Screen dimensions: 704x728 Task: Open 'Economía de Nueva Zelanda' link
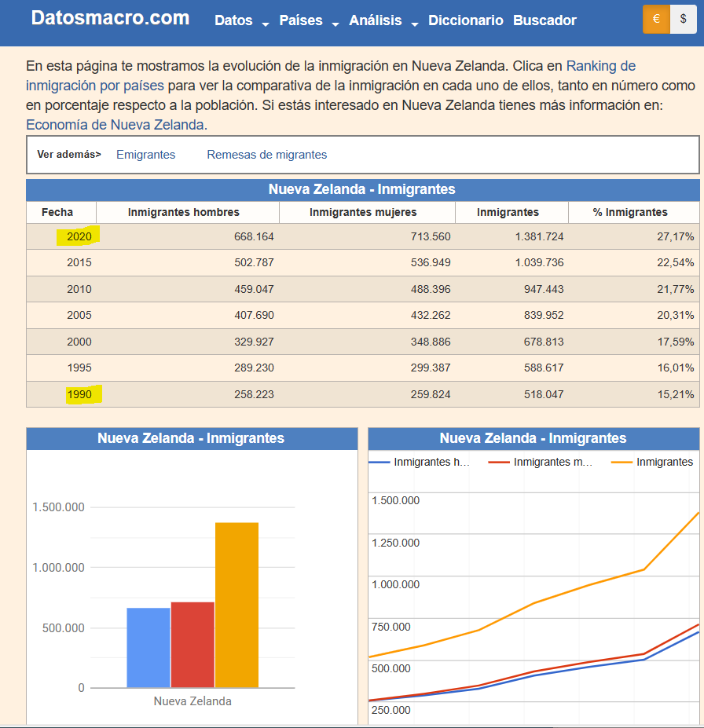pos(116,125)
